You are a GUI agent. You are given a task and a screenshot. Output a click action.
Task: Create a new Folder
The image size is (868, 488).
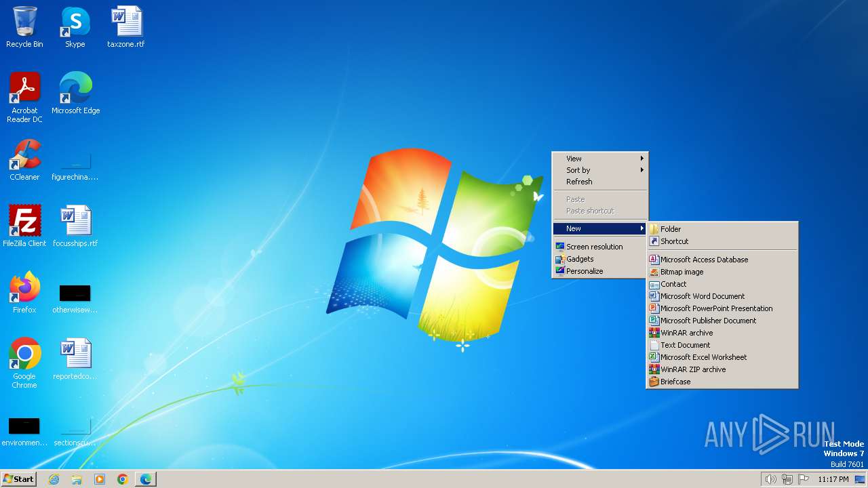(x=722, y=229)
